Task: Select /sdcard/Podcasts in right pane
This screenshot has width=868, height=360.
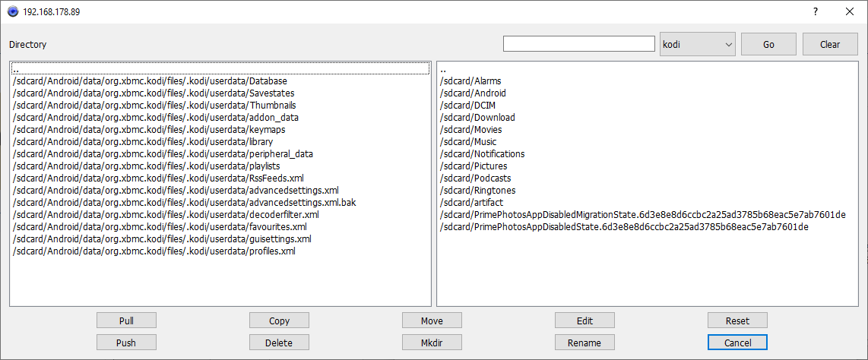Action: (x=648, y=178)
